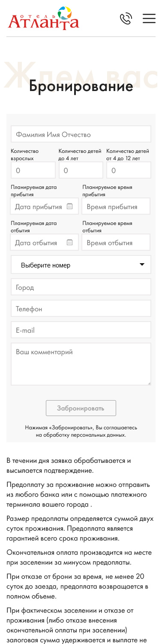Click the personal data consent note text

point(81,431)
